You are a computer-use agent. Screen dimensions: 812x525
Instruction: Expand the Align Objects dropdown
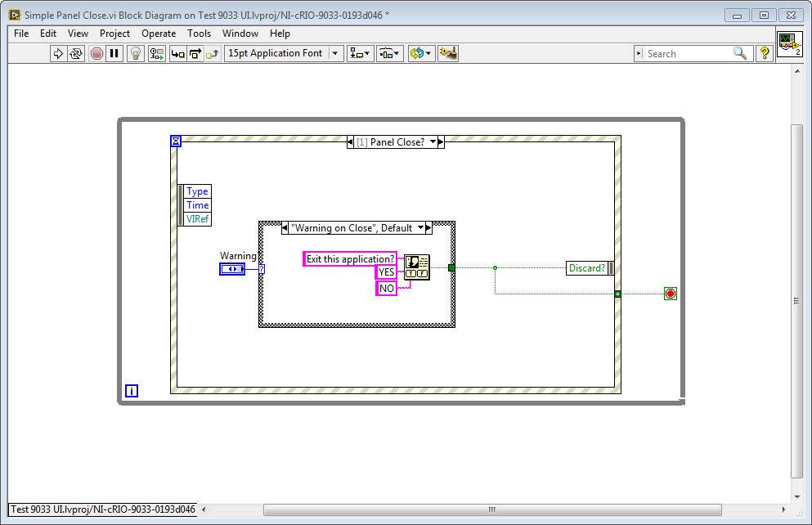(x=360, y=53)
